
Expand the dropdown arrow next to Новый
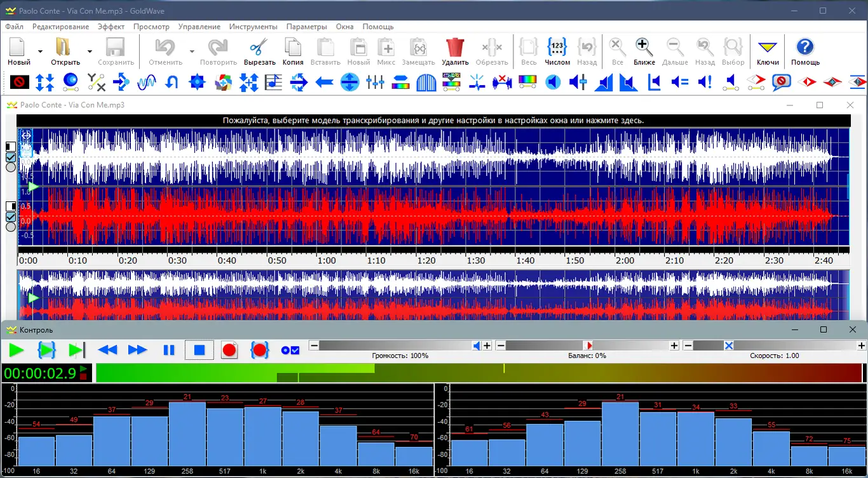(x=40, y=51)
